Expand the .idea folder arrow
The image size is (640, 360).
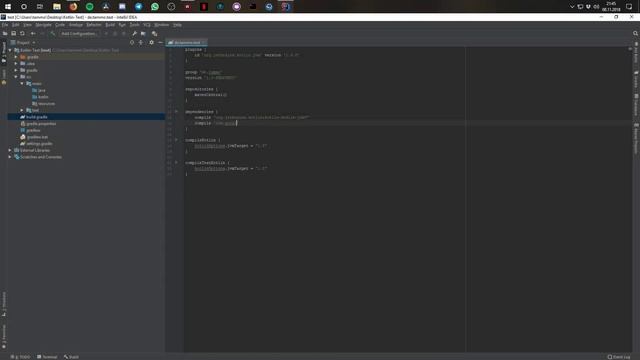click(16, 63)
